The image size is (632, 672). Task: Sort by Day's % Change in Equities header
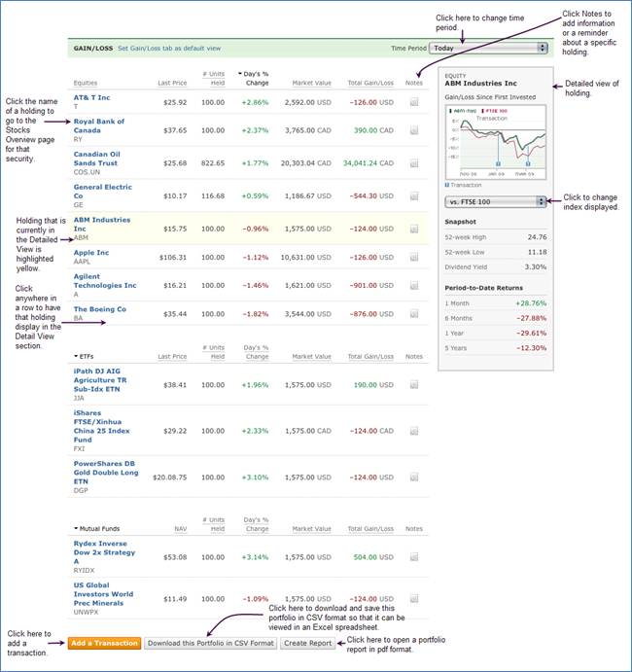(254, 79)
